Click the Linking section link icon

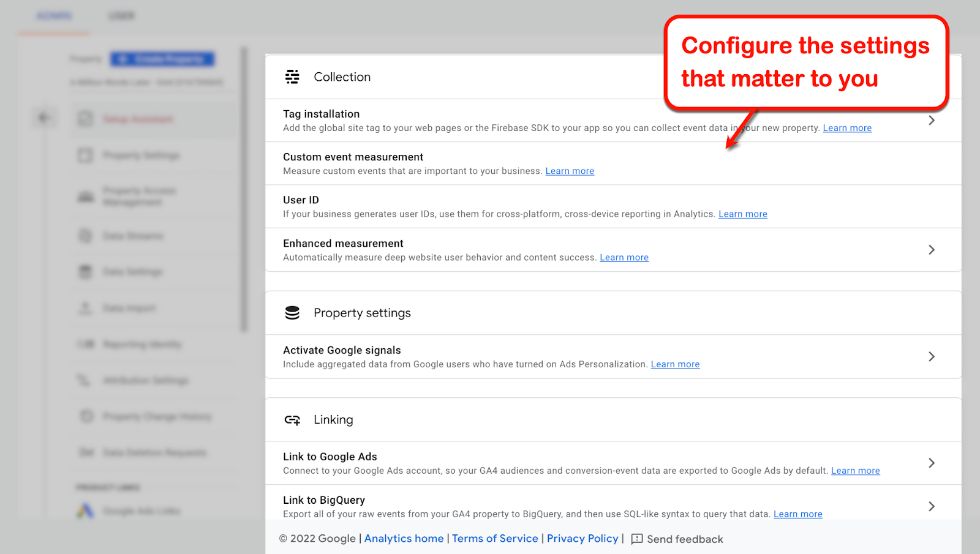[292, 420]
